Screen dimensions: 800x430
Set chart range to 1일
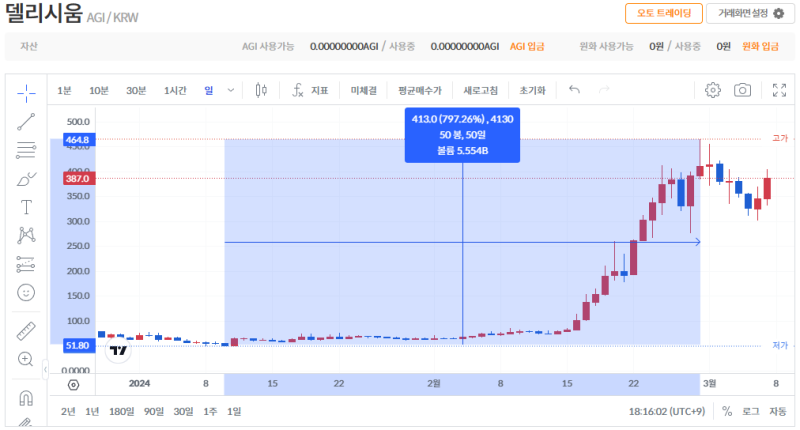234,411
